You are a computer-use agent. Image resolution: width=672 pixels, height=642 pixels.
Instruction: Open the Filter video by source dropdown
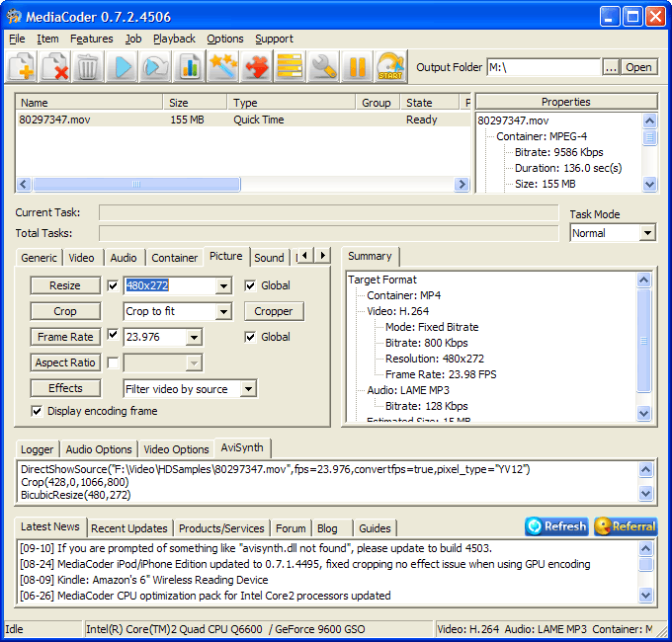click(248, 389)
